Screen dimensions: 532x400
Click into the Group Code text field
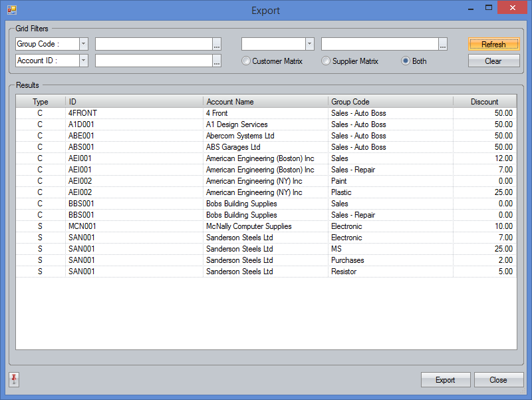pos(153,44)
